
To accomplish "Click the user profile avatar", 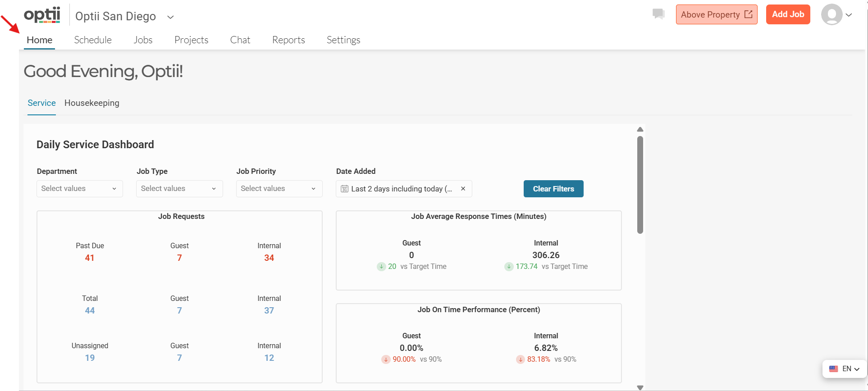I will (831, 14).
